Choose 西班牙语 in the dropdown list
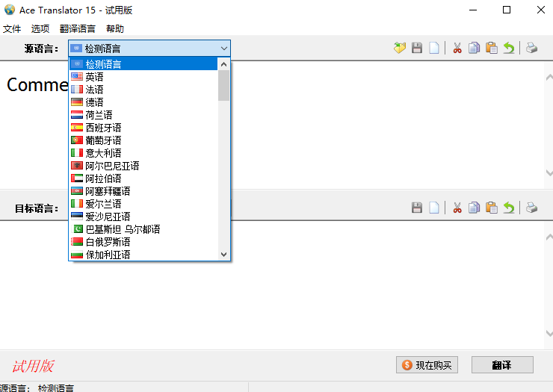The width and height of the screenshot is (553, 392). click(103, 128)
